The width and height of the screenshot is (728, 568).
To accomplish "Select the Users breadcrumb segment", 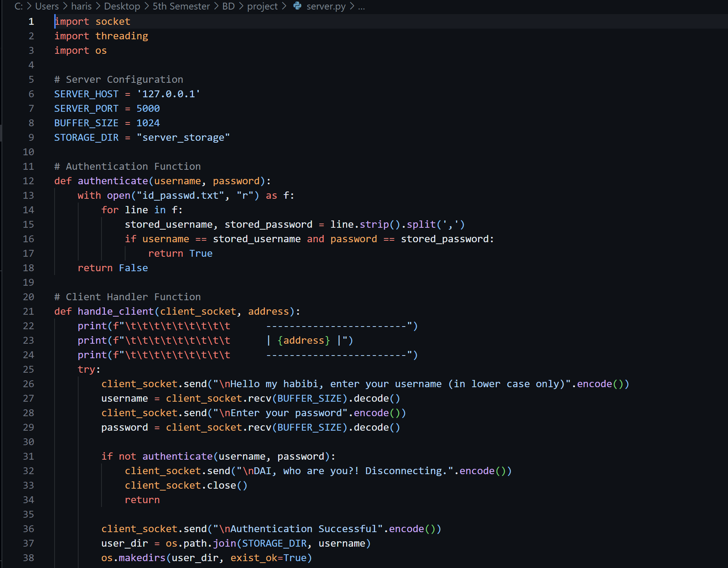I will 47,6.
